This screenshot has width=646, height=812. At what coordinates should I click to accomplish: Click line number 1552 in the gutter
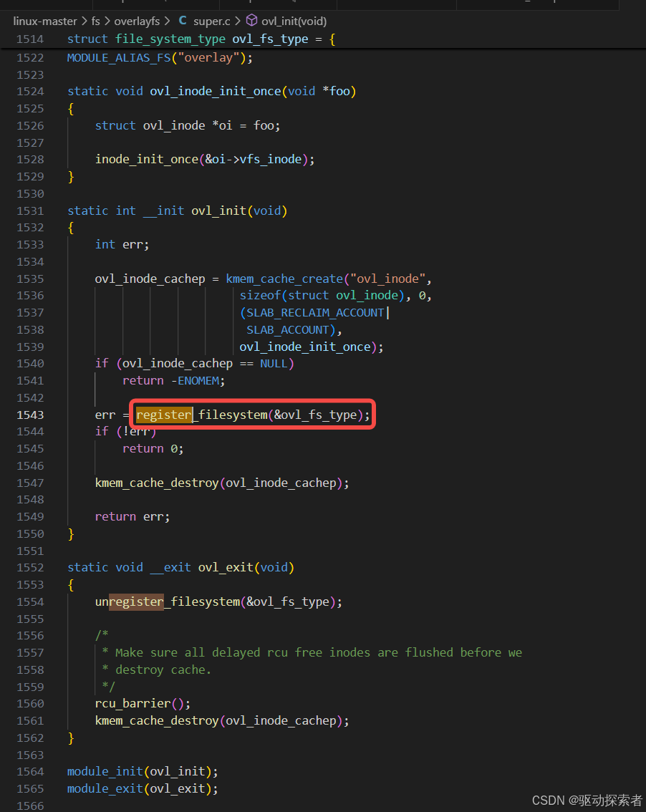[30, 568]
